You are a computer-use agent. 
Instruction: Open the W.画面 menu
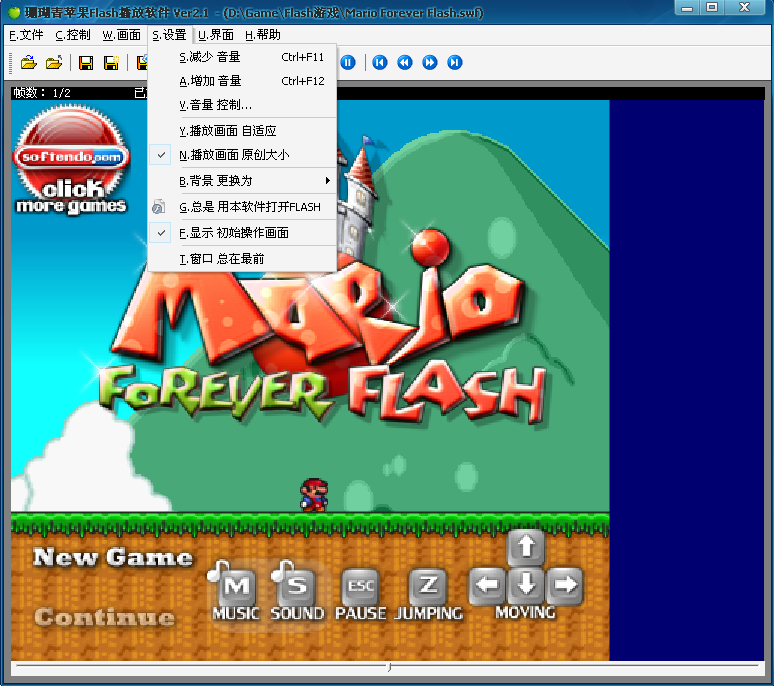[121, 35]
